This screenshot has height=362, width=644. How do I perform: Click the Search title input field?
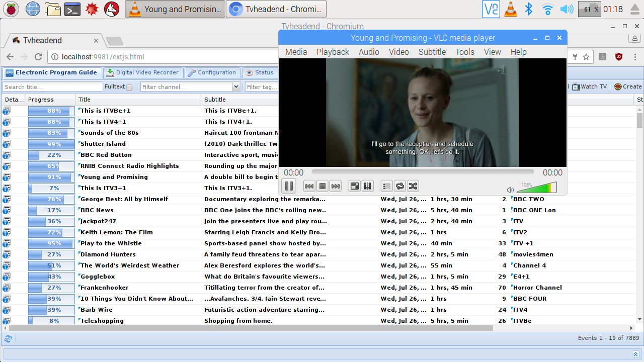[x=52, y=87]
